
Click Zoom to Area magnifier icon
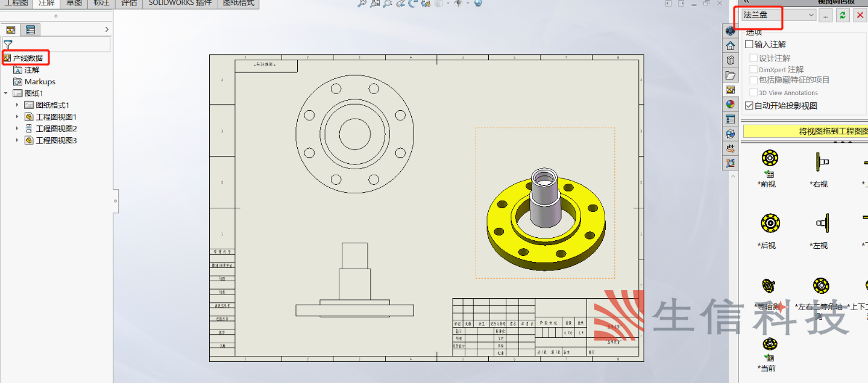375,3
